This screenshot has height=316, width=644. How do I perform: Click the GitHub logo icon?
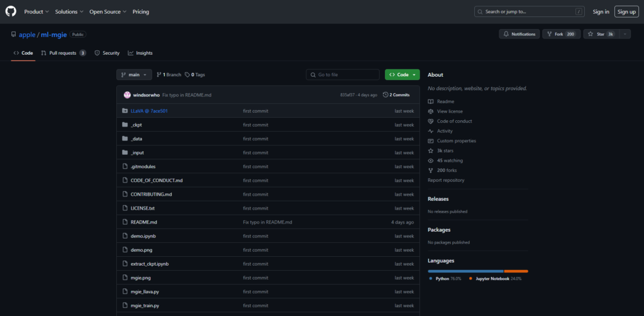[x=11, y=11]
